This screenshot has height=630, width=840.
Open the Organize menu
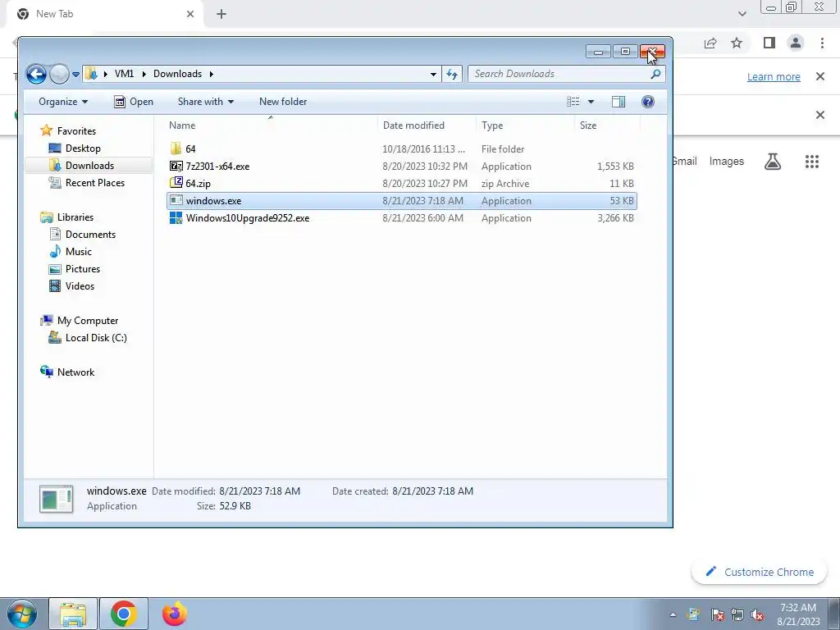[62, 102]
